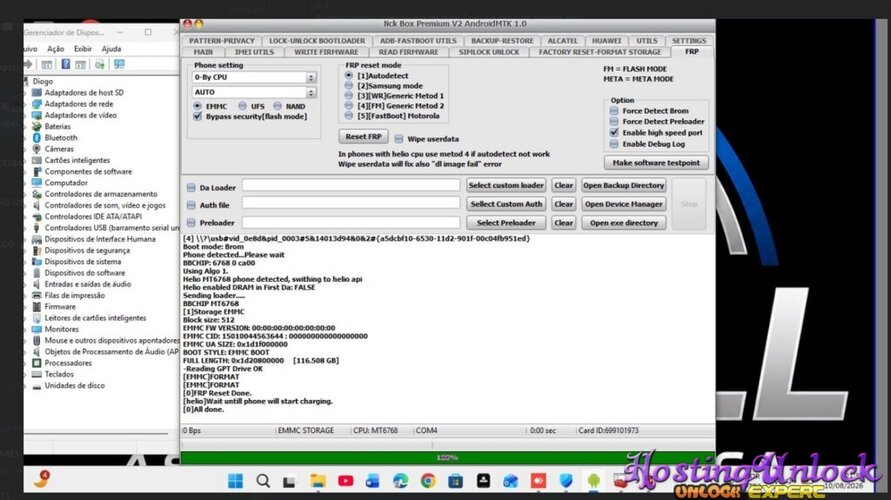Viewport: 891px width, 500px height.
Task: Click the Câmeras webcam icon
Action: (x=37, y=149)
